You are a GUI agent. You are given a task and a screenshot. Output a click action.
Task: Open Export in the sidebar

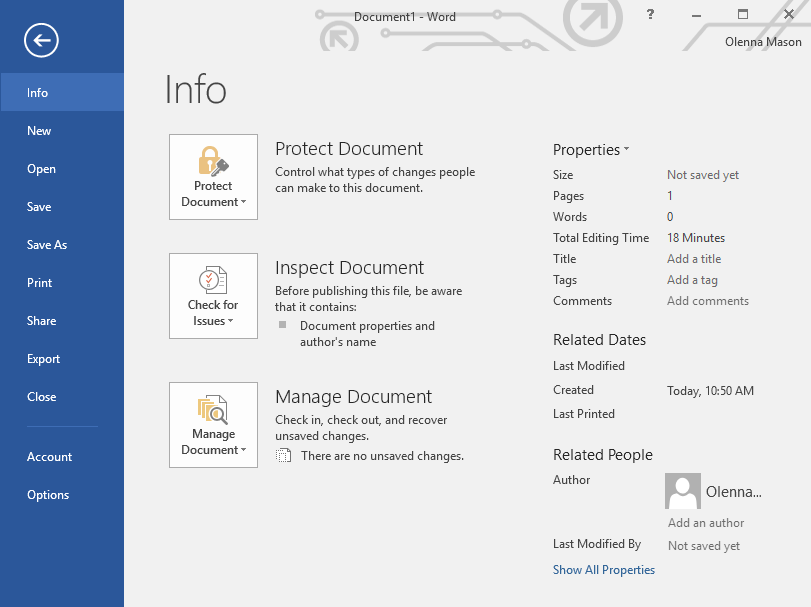(44, 359)
